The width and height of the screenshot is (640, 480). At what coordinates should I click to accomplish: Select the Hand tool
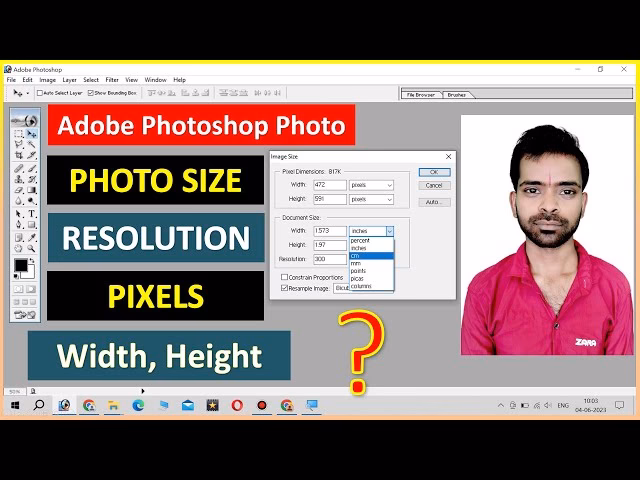click(19, 248)
